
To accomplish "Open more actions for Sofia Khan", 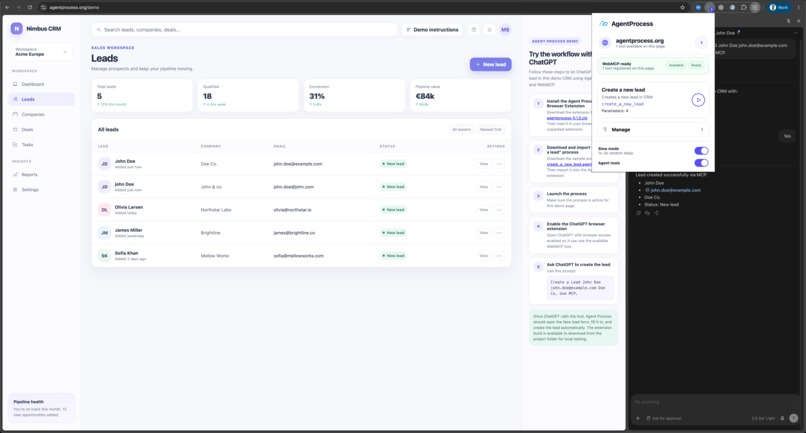I will [x=499, y=256].
